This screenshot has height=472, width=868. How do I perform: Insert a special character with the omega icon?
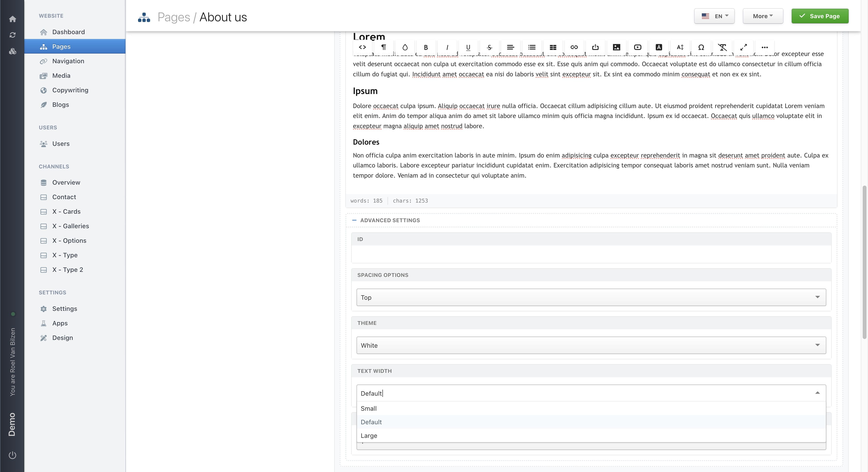[701, 47]
